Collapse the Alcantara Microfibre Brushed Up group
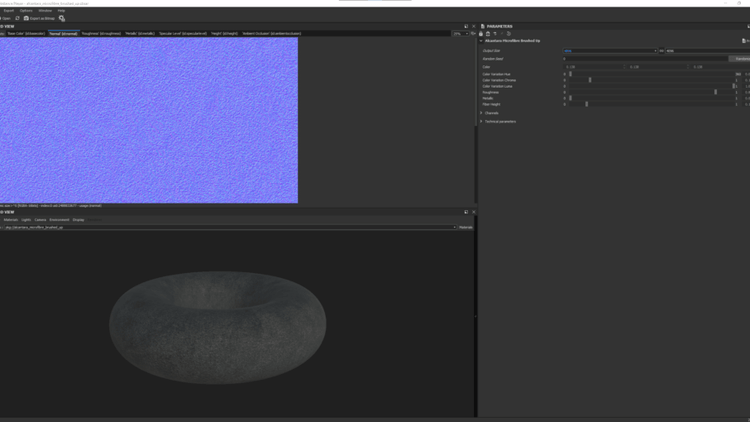 click(x=481, y=41)
